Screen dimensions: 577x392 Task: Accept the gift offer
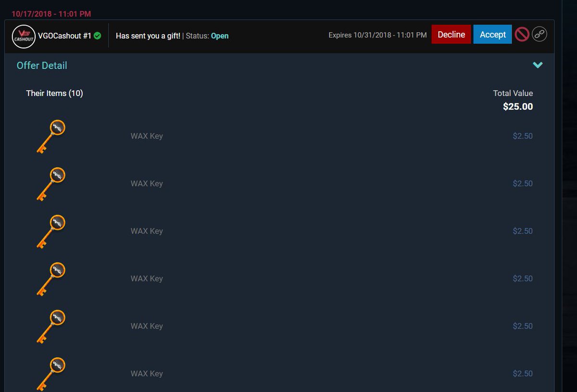[x=493, y=35]
